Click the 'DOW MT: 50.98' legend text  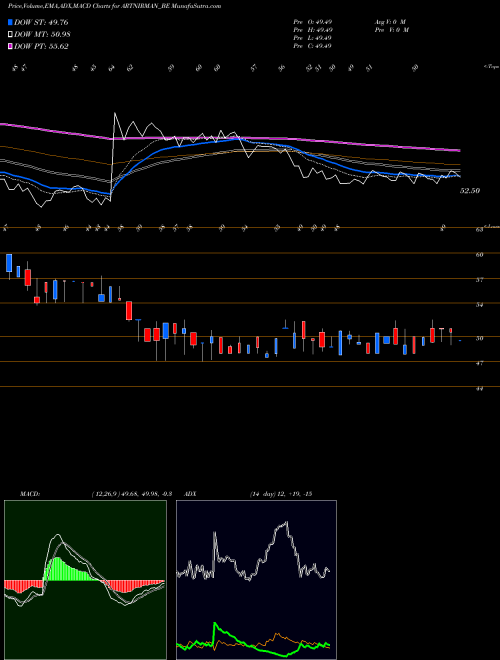(x=41, y=35)
